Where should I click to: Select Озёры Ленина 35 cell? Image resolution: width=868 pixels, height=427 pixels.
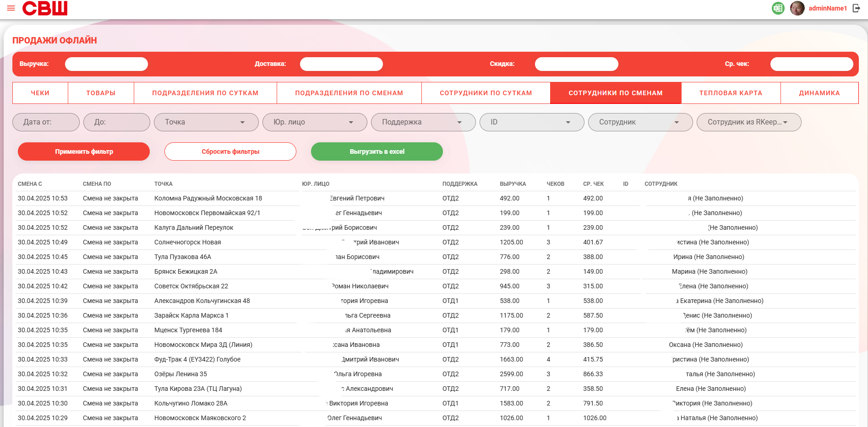[180, 374]
